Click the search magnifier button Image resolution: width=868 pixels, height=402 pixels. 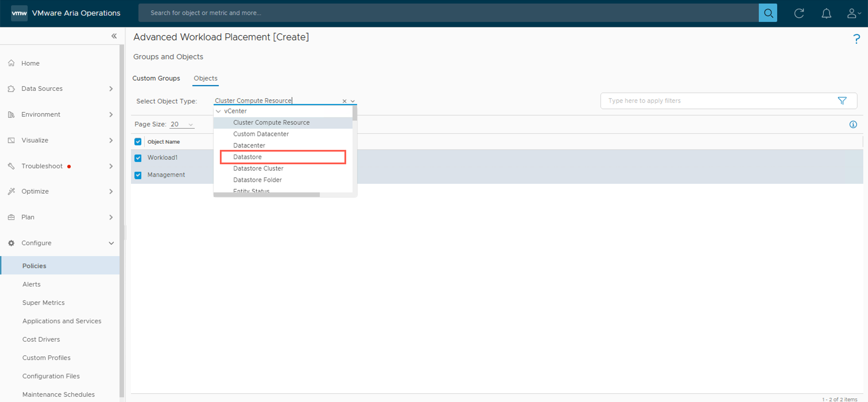coord(768,13)
